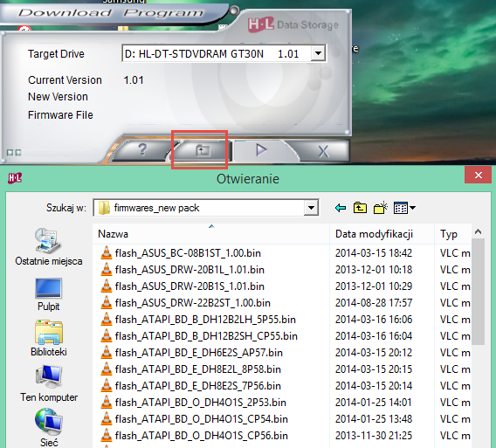Close the Otwieranie dialog

pos(478,175)
